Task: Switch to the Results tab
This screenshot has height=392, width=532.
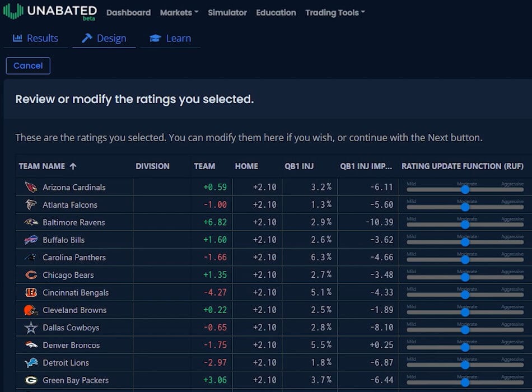Action: [35, 38]
